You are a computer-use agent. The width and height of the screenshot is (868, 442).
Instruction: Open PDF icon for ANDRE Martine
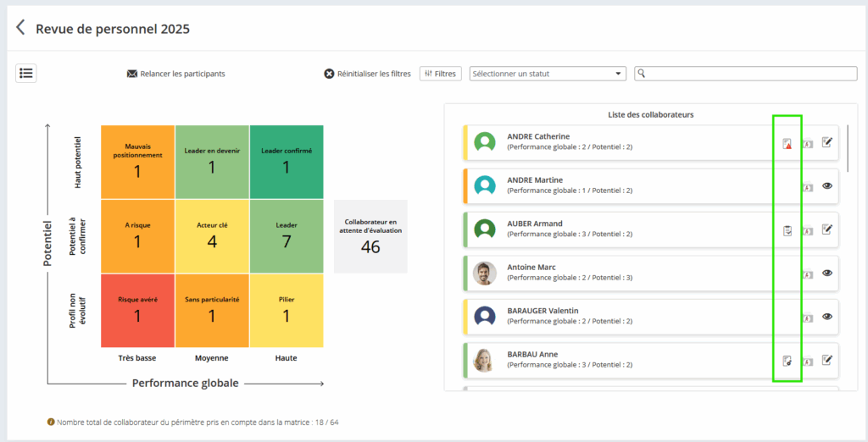[x=808, y=187]
